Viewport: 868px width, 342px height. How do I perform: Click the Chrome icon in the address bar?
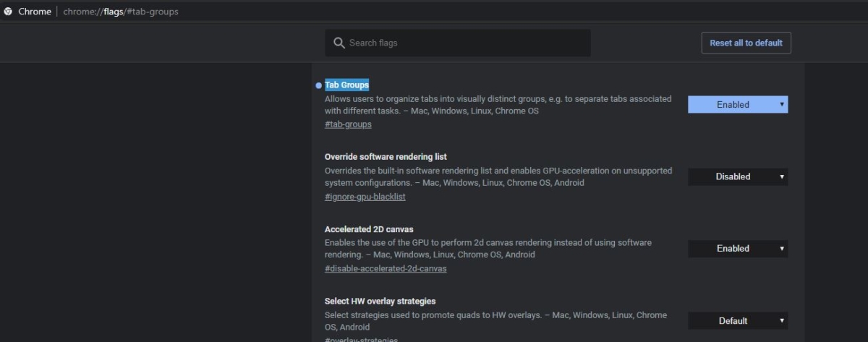[x=8, y=12]
